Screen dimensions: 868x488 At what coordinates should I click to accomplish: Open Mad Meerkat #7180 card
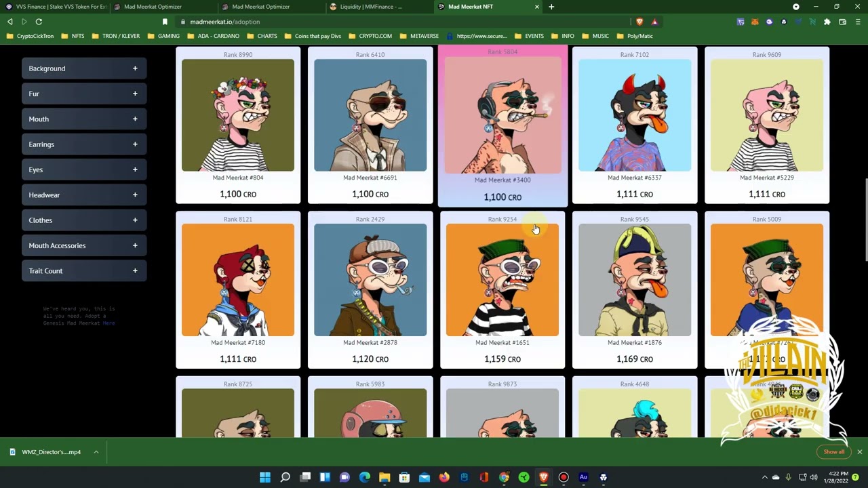click(238, 290)
